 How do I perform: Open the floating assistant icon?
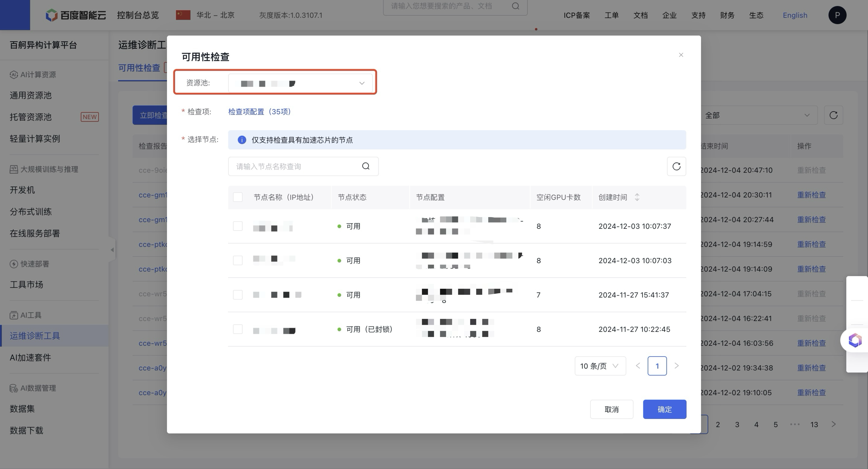pos(855,340)
